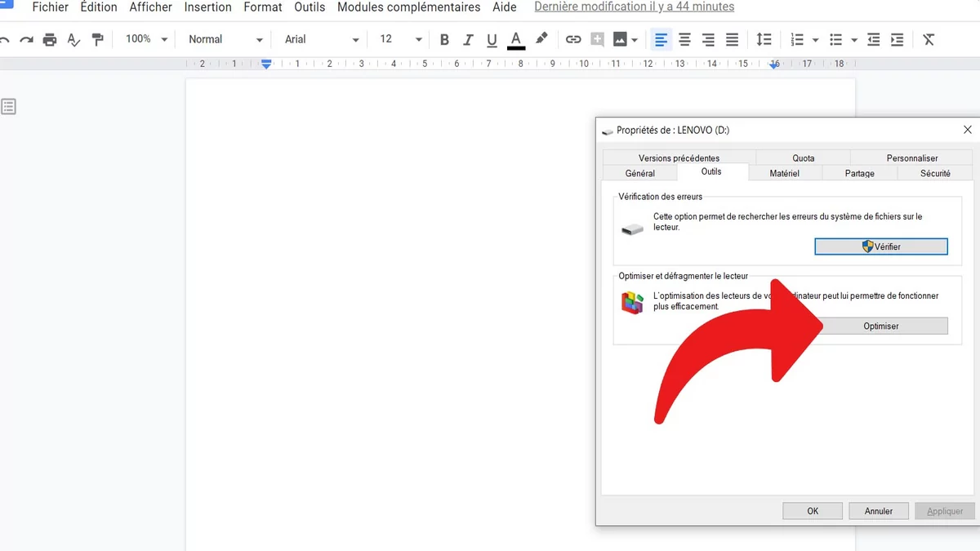Clear all text formatting
Image resolution: width=980 pixels, height=551 pixels.
pyautogui.click(x=929, y=38)
